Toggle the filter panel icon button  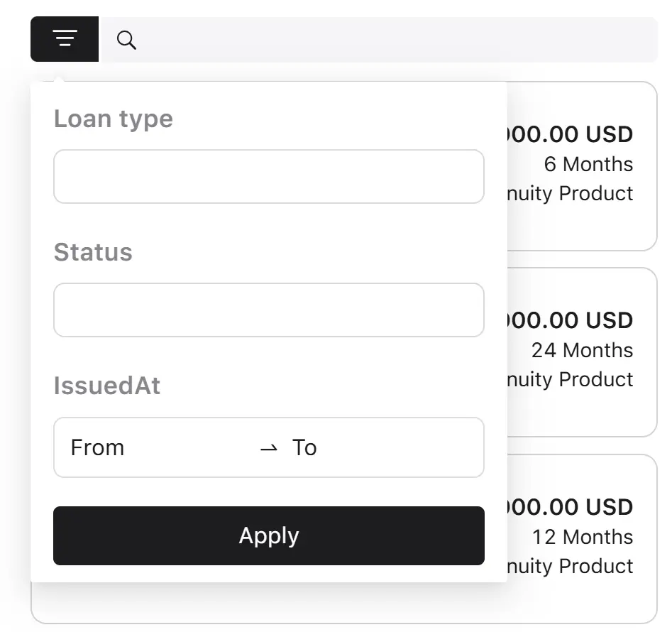click(x=65, y=39)
